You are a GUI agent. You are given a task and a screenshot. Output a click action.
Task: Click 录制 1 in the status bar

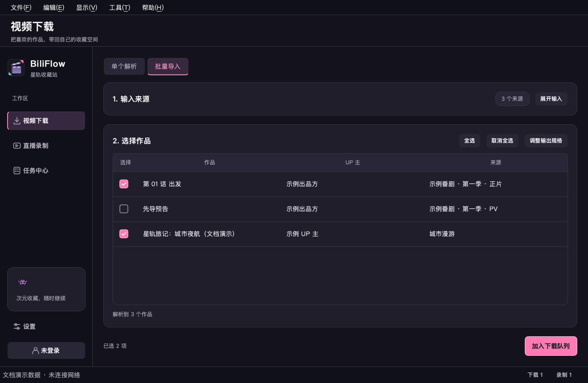click(x=564, y=375)
